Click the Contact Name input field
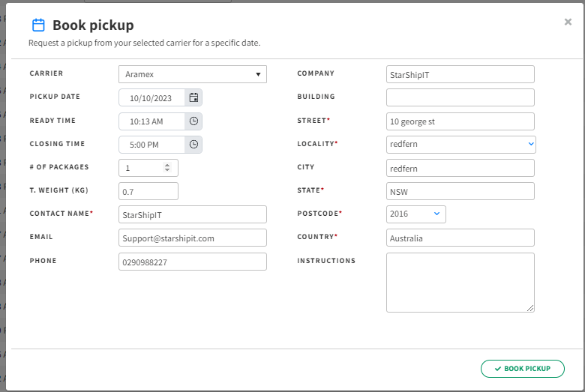The height and width of the screenshot is (392, 585). pos(193,214)
